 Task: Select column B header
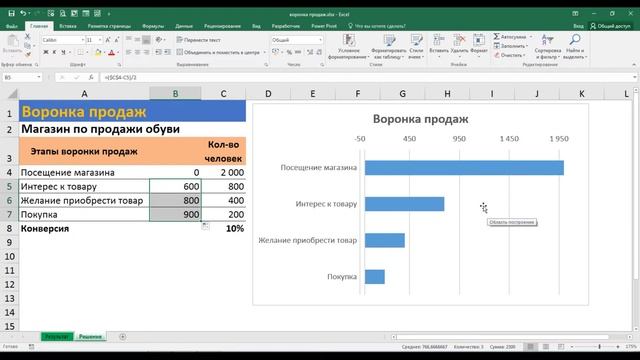[175, 94]
